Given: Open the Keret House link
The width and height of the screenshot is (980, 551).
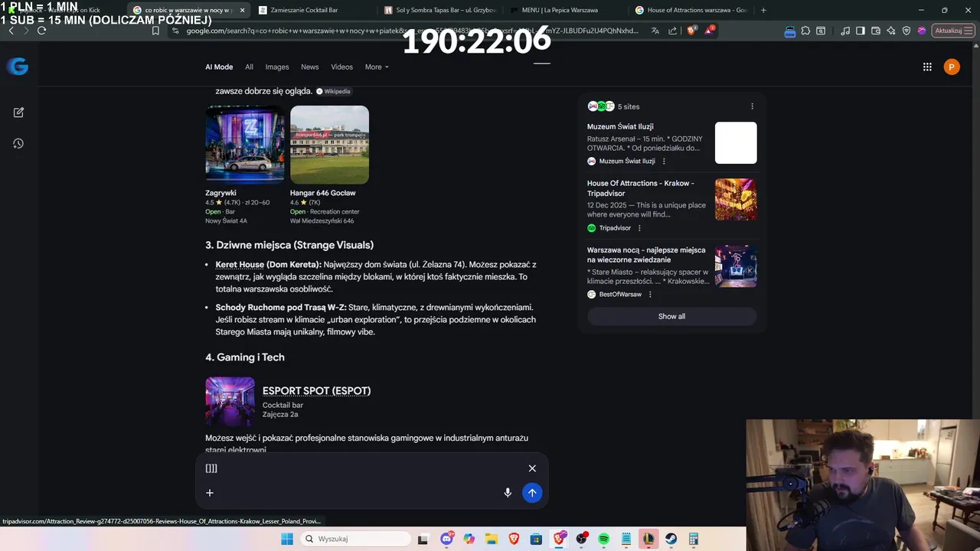Looking at the screenshot, I should click(x=240, y=265).
